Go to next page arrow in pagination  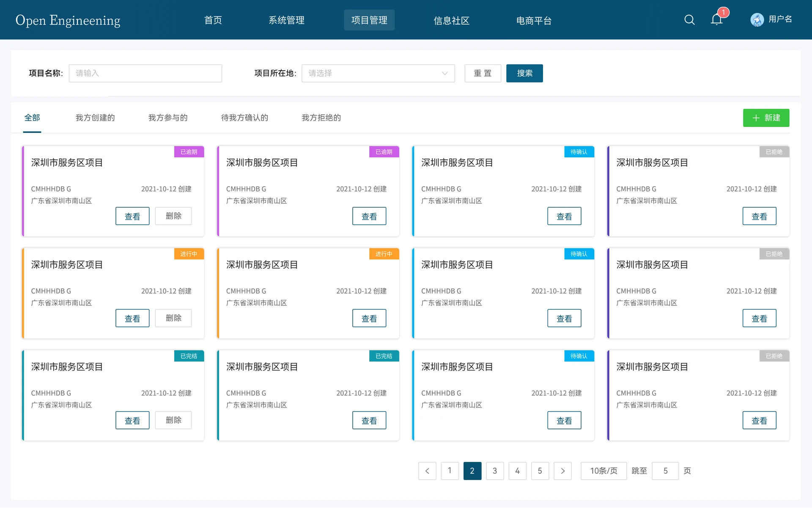coord(562,471)
